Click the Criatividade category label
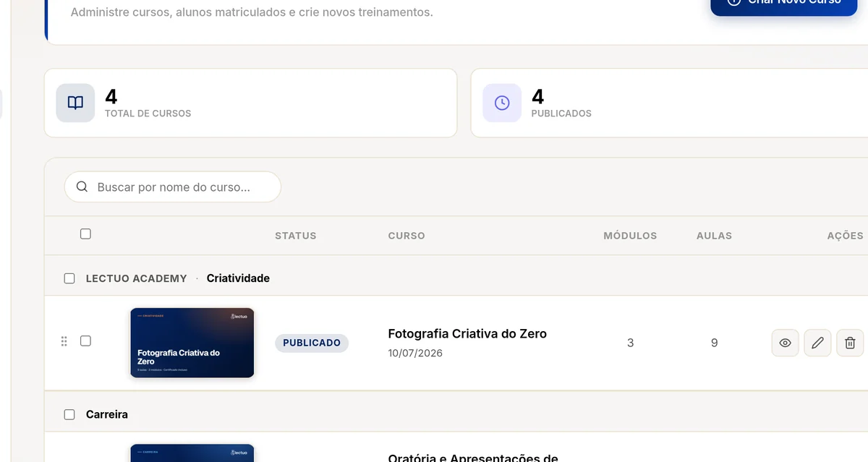Image resolution: width=868 pixels, height=462 pixels. [x=238, y=278]
